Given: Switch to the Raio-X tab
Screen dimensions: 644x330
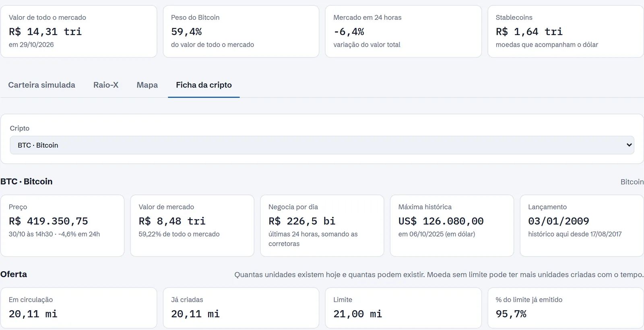Looking at the screenshot, I should click(x=106, y=85).
